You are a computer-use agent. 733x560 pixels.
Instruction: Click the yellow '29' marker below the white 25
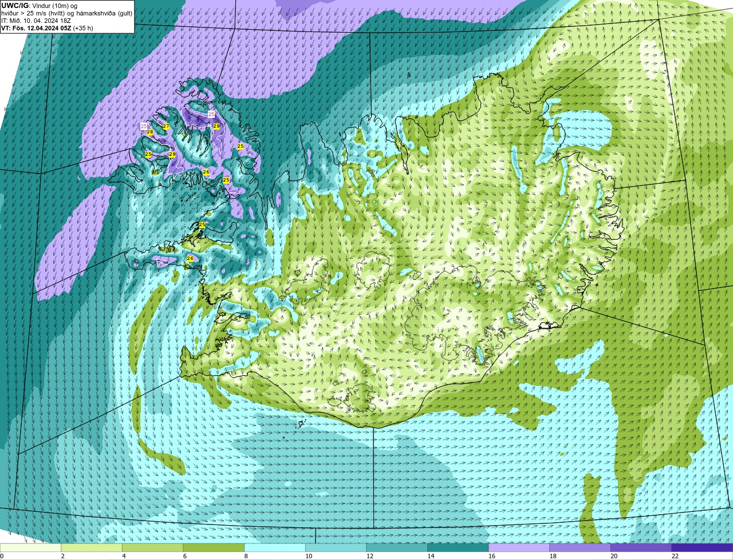[x=216, y=127]
